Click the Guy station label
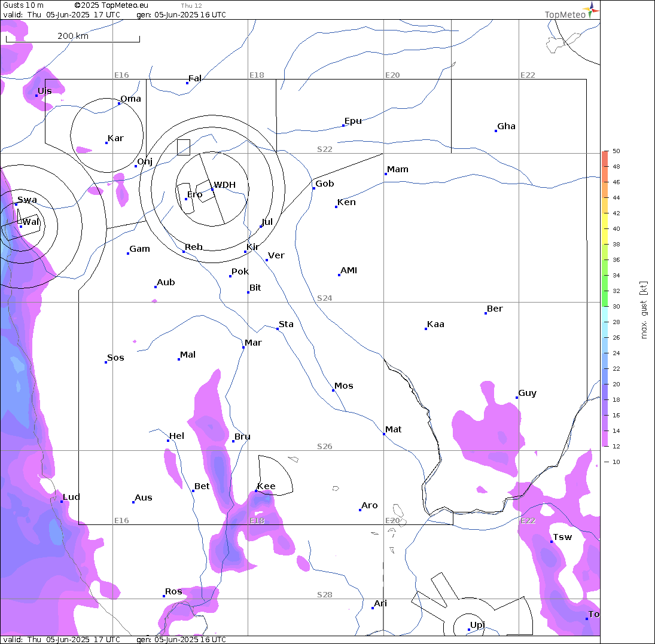Viewport: 655px width, 644px height. tap(528, 393)
